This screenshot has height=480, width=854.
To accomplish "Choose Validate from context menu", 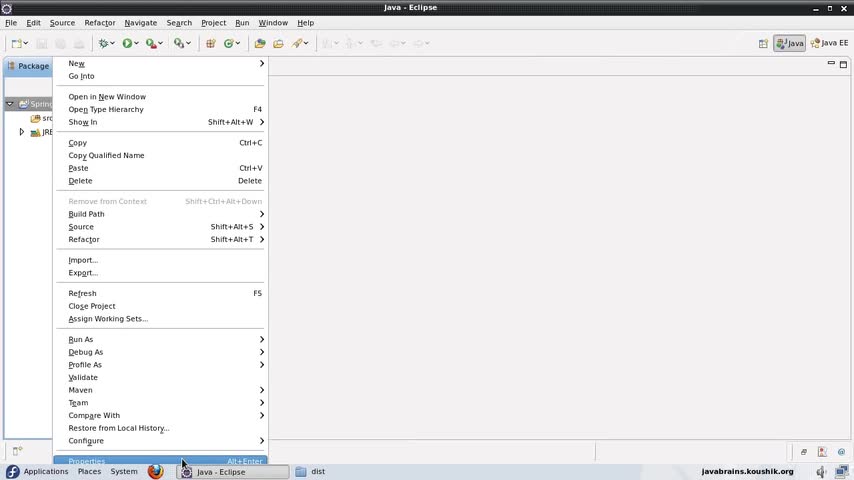I will 160,377.
